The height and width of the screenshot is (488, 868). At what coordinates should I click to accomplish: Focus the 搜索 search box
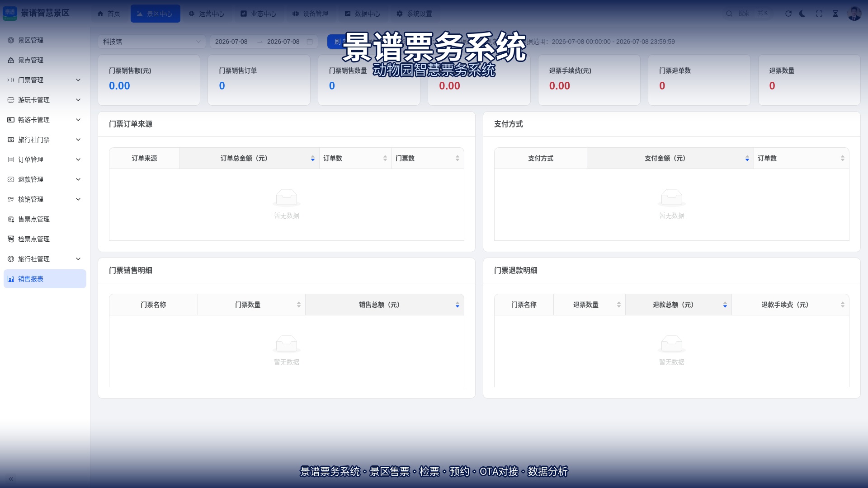click(x=748, y=14)
